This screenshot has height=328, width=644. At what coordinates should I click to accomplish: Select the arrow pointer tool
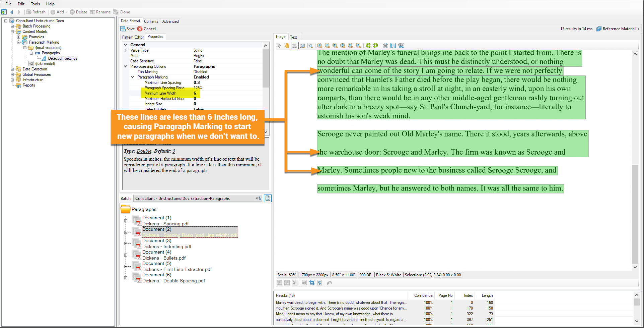(x=279, y=46)
